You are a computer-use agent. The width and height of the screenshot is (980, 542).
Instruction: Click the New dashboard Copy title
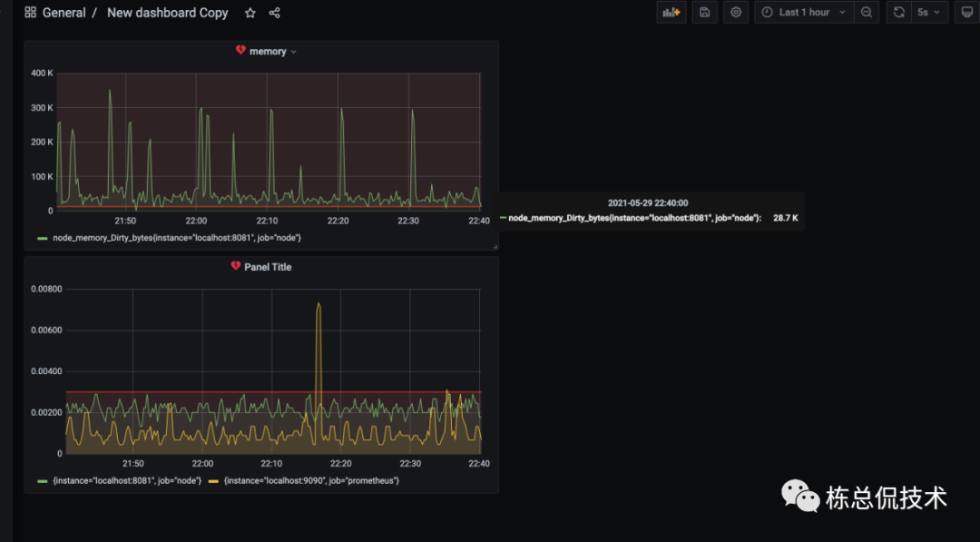pyautogui.click(x=168, y=13)
